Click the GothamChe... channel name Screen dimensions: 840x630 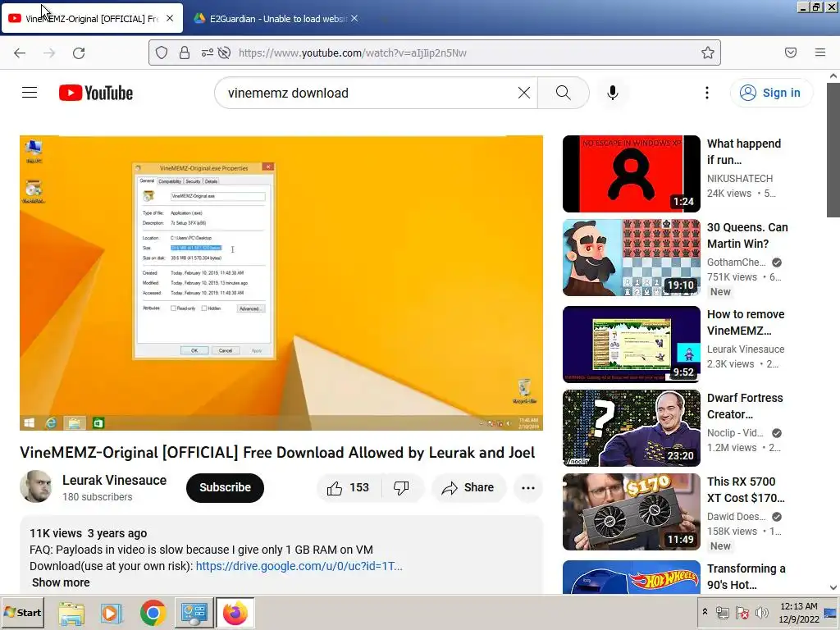[736, 262]
